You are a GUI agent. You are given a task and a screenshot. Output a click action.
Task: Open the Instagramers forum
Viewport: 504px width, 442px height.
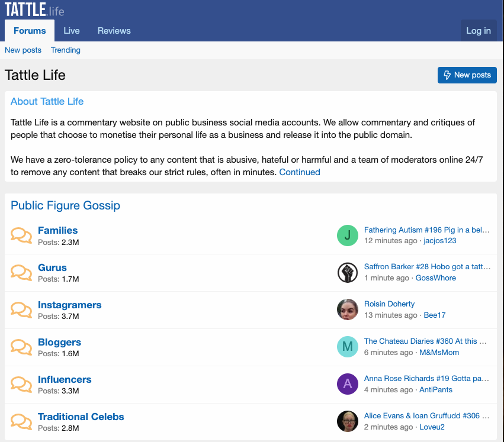70,305
